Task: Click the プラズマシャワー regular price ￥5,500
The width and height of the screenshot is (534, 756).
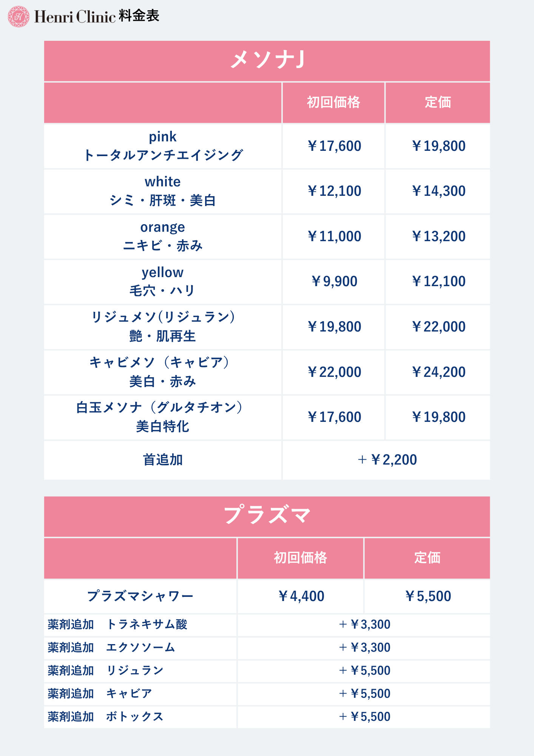Action: (x=428, y=596)
